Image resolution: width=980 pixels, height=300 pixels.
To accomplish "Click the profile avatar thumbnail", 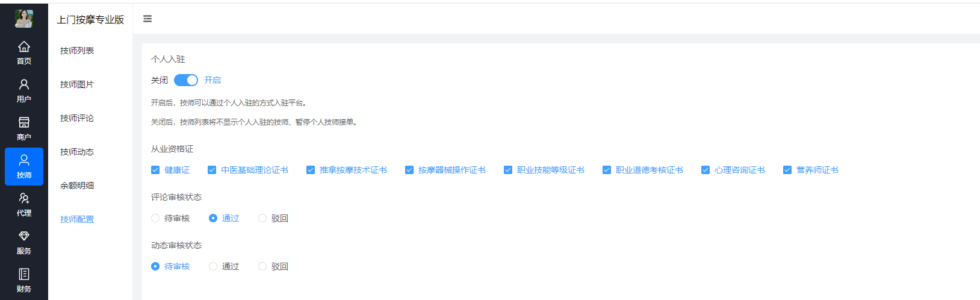I will 24,19.
